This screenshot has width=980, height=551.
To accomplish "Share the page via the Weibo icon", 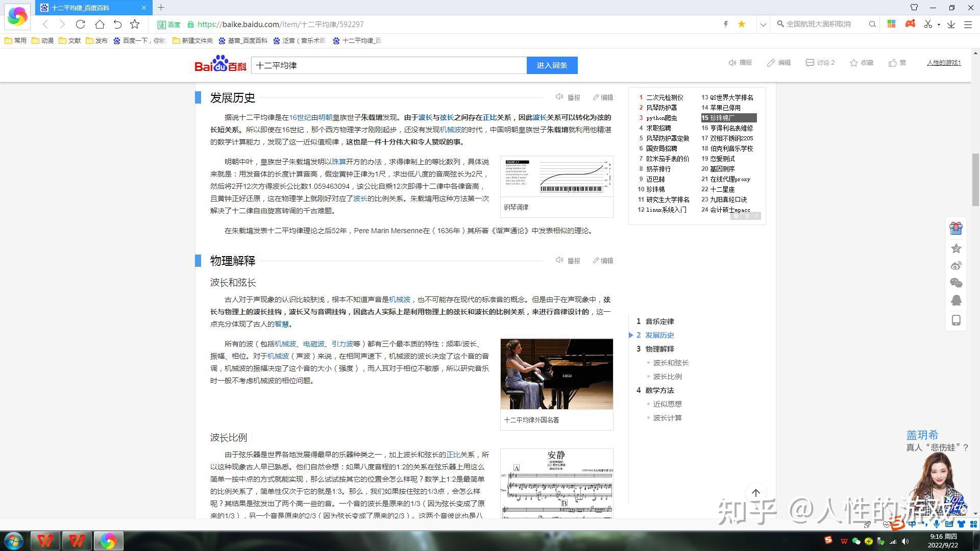I will tap(956, 265).
